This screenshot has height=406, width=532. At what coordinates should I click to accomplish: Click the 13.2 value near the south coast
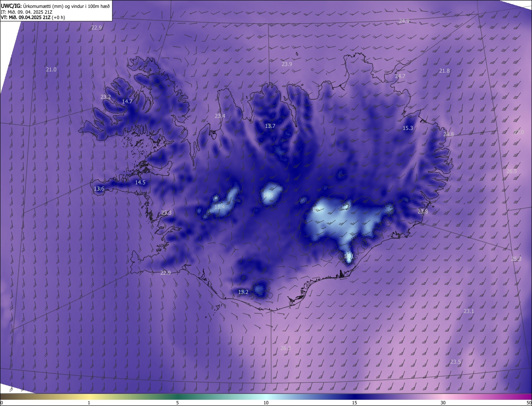(x=243, y=292)
